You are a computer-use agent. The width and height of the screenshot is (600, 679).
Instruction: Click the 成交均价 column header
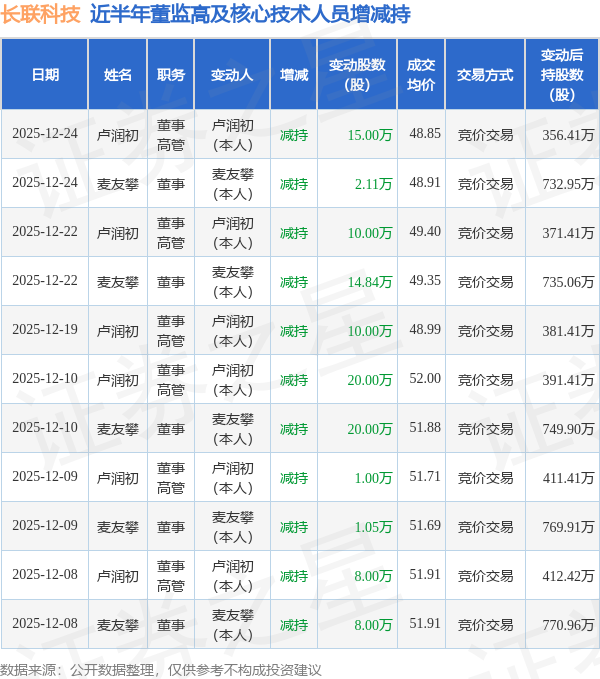click(x=421, y=74)
